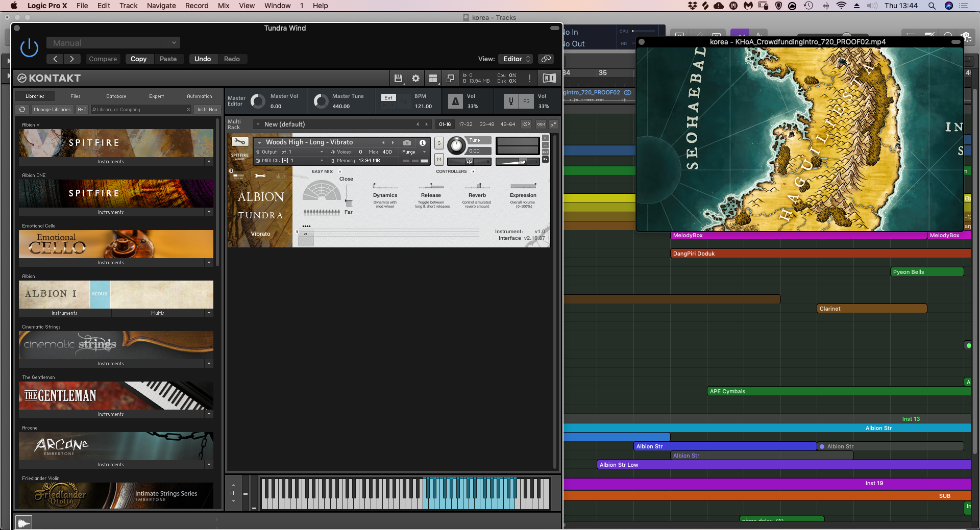Go to previous plugin setting arrow
This screenshot has width=980, height=530.
click(55, 59)
